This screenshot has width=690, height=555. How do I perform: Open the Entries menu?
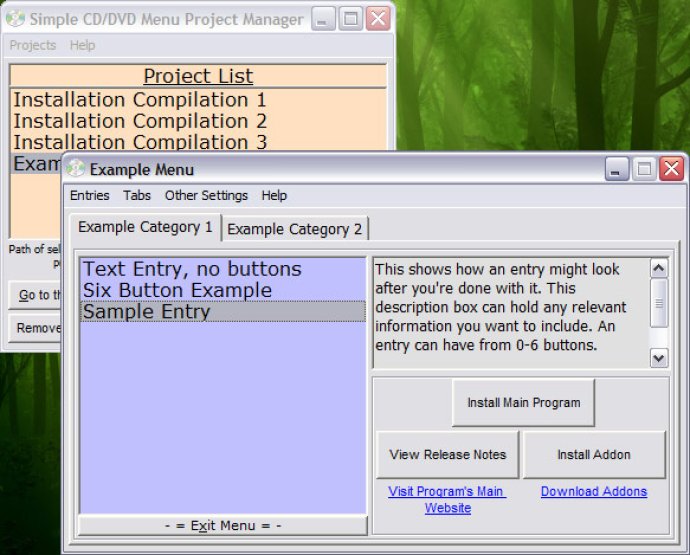click(x=90, y=195)
